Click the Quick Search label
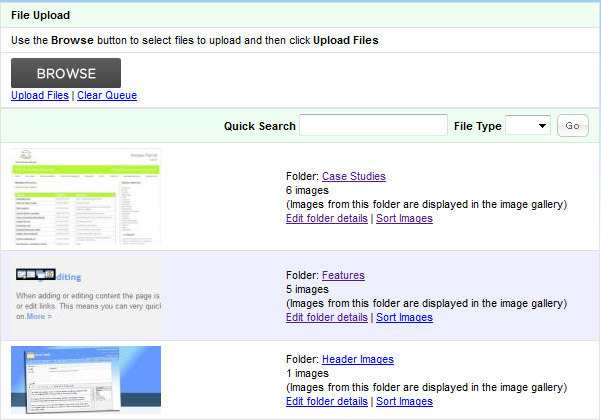The width and height of the screenshot is (601, 420). click(x=259, y=126)
